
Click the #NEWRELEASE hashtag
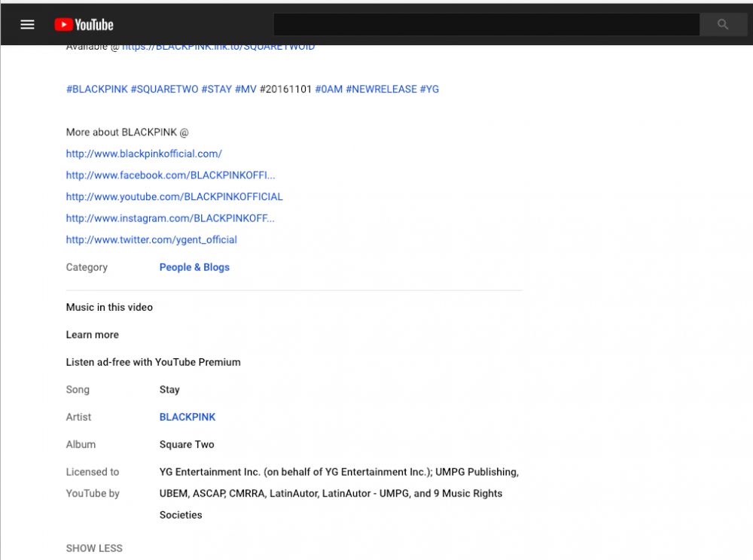pos(381,89)
